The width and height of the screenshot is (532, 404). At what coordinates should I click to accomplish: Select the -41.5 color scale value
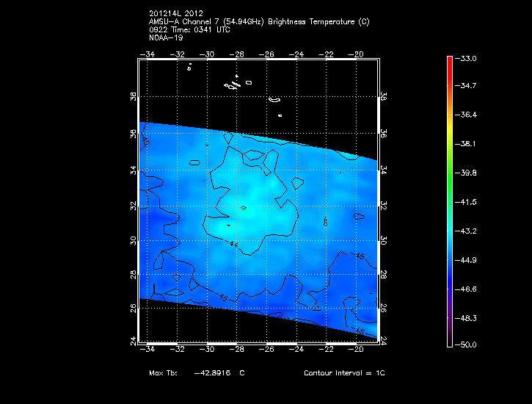coord(467,201)
